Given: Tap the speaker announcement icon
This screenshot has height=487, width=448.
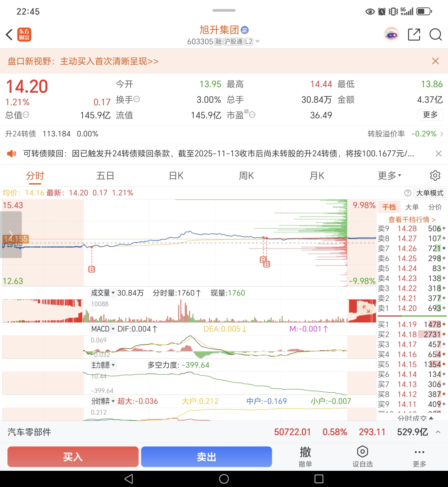Looking at the screenshot, I should (x=12, y=153).
